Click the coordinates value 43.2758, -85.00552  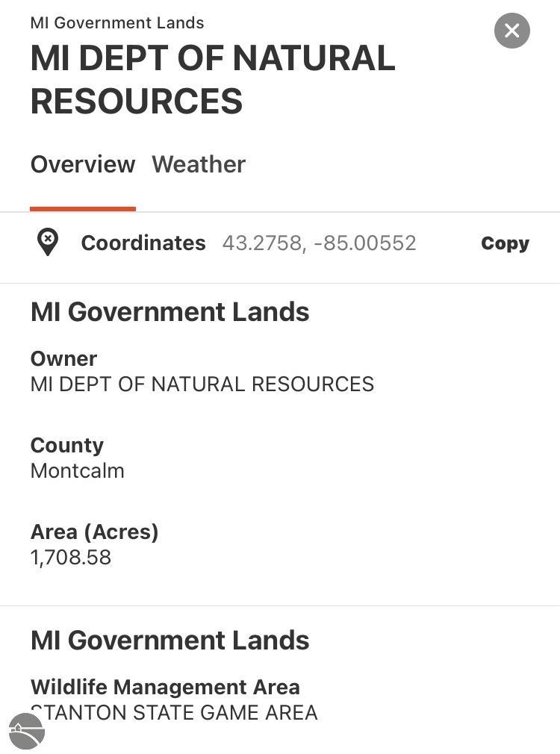319,243
